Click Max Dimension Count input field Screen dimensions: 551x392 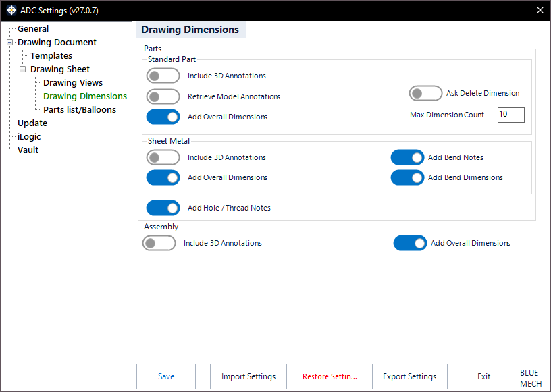pyautogui.click(x=511, y=115)
